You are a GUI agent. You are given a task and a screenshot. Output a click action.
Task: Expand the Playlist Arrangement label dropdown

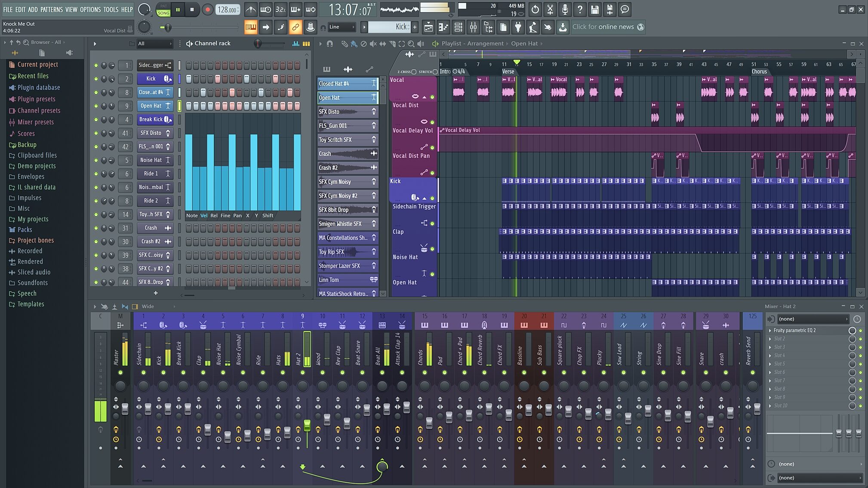[506, 43]
